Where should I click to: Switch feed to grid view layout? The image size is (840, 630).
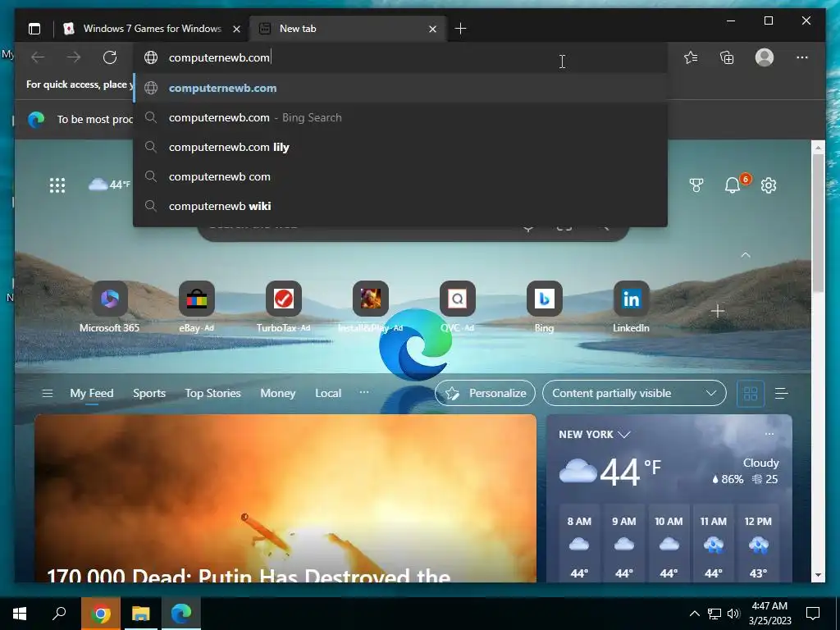[751, 394]
